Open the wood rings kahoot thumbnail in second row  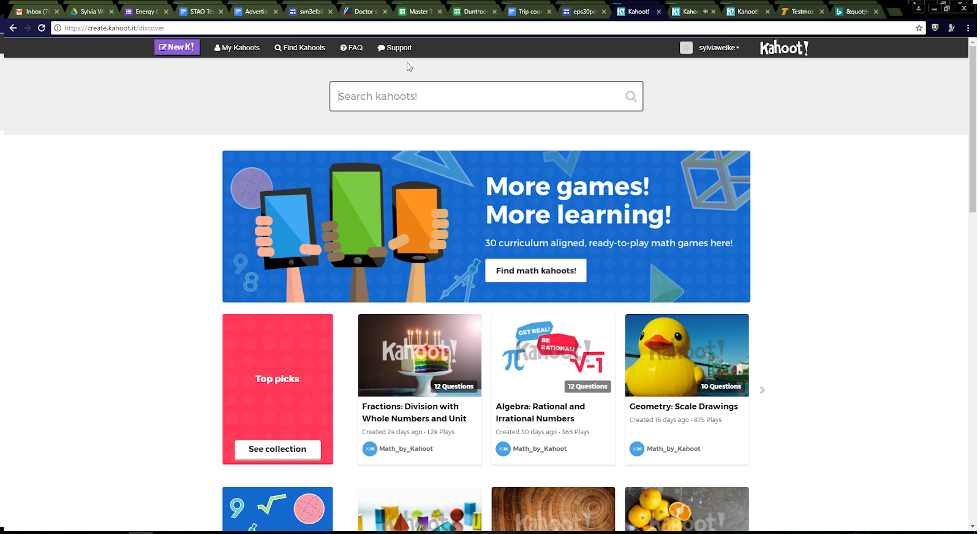(x=553, y=509)
